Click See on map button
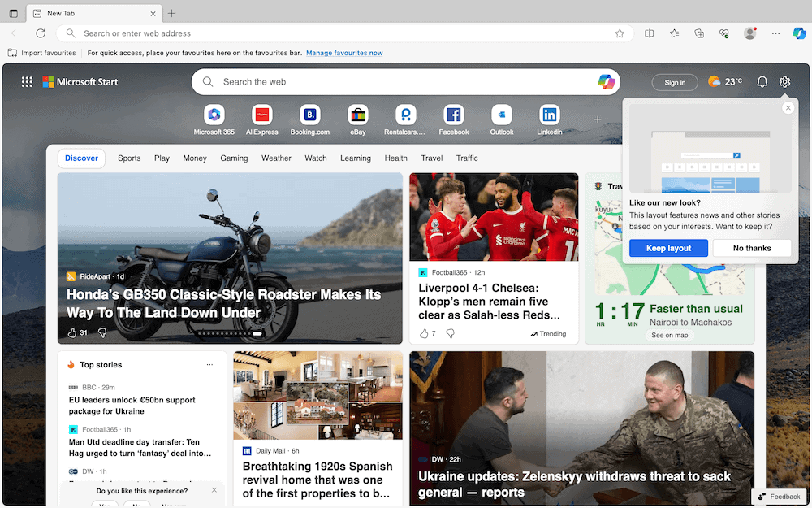 (x=670, y=336)
